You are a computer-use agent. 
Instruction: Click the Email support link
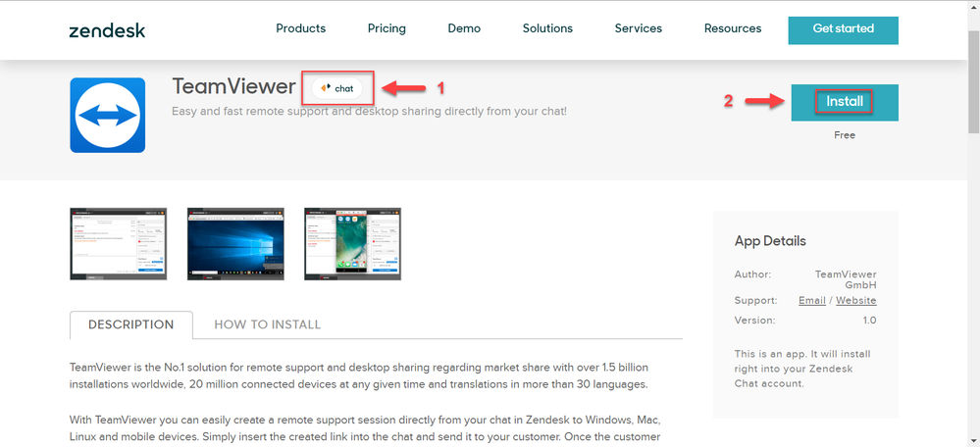point(812,300)
